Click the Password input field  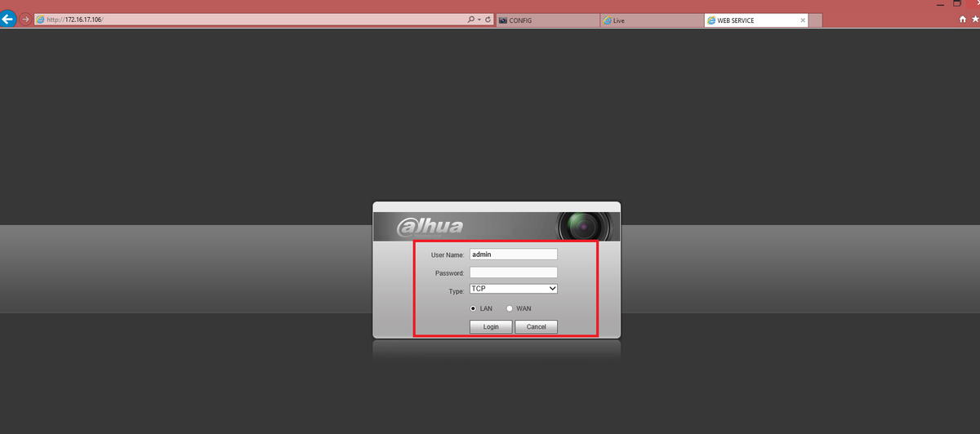click(514, 272)
